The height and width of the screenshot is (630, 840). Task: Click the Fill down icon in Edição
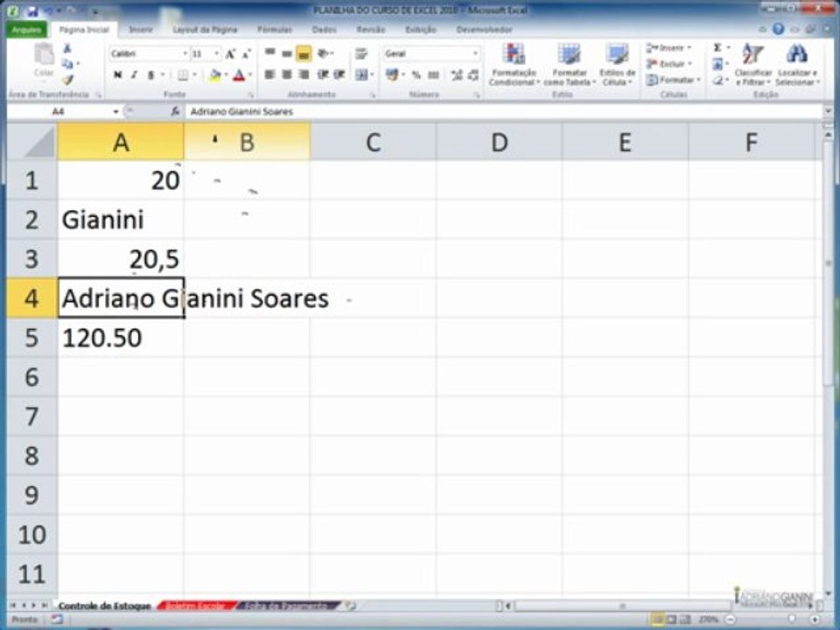pyautogui.click(x=717, y=64)
